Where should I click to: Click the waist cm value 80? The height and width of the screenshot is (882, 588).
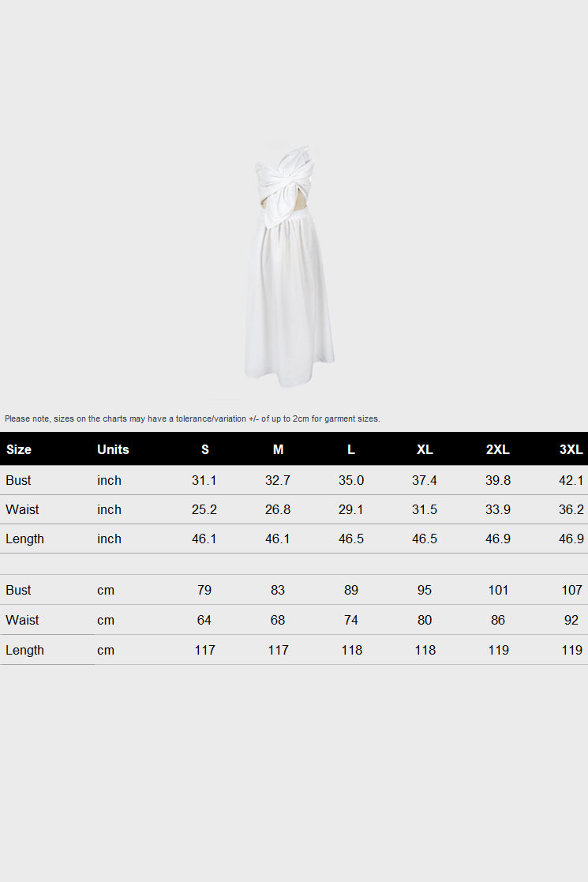(x=425, y=620)
